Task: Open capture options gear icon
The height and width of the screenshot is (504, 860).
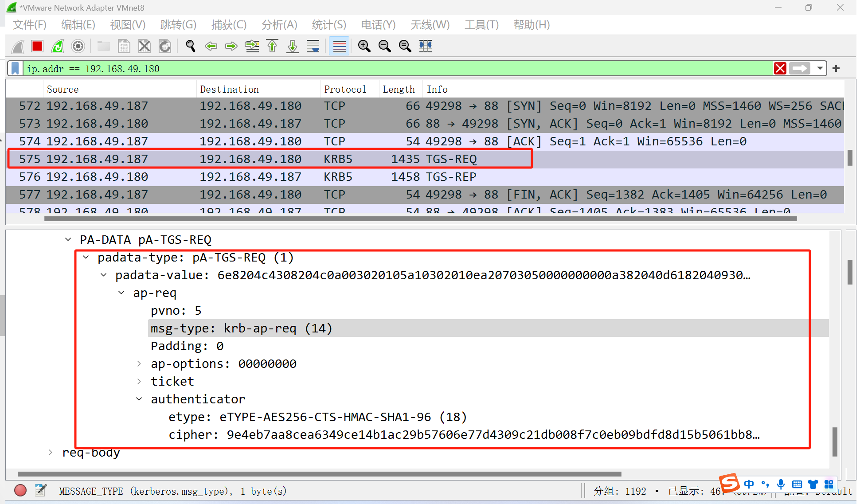Action: [x=78, y=46]
